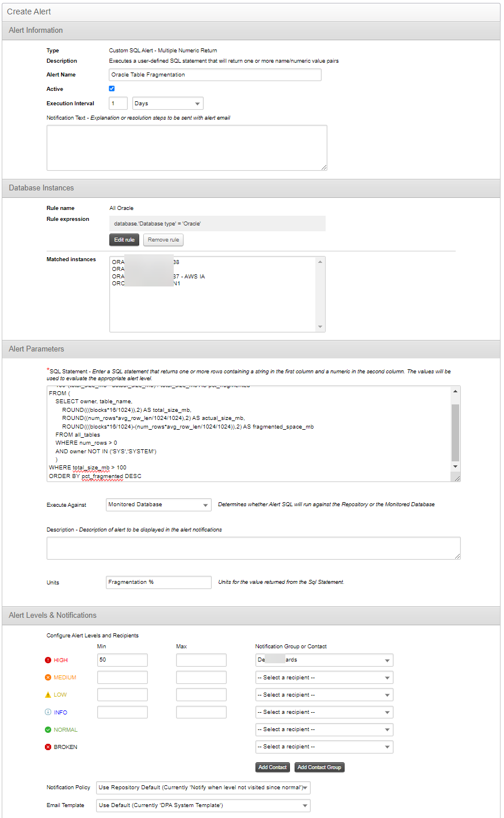504x818 pixels.
Task: Click the HIGH Min value field
Action: pyautogui.click(x=123, y=660)
